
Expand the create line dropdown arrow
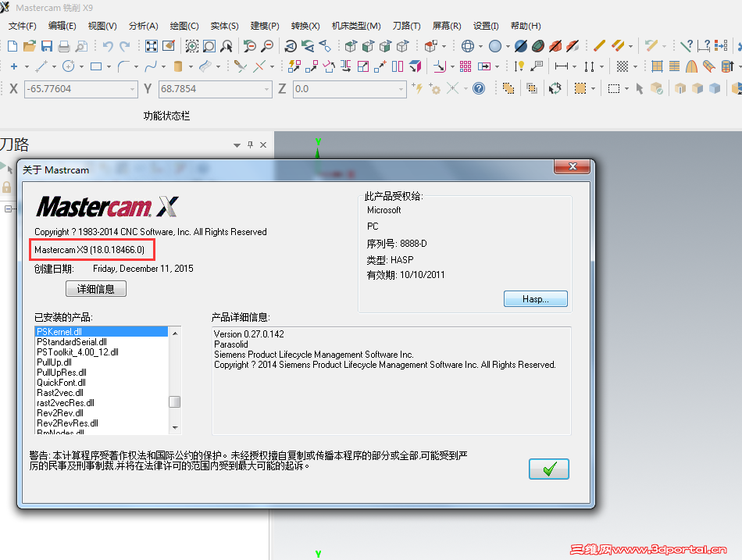[55, 66]
